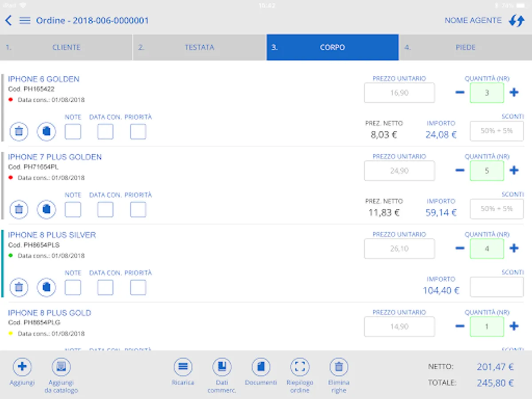Toggle DATA CON. box for IPHONE 8 PLUS SILVER
The height and width of the screenshot is (399, 532).
(x=105, y=287)
